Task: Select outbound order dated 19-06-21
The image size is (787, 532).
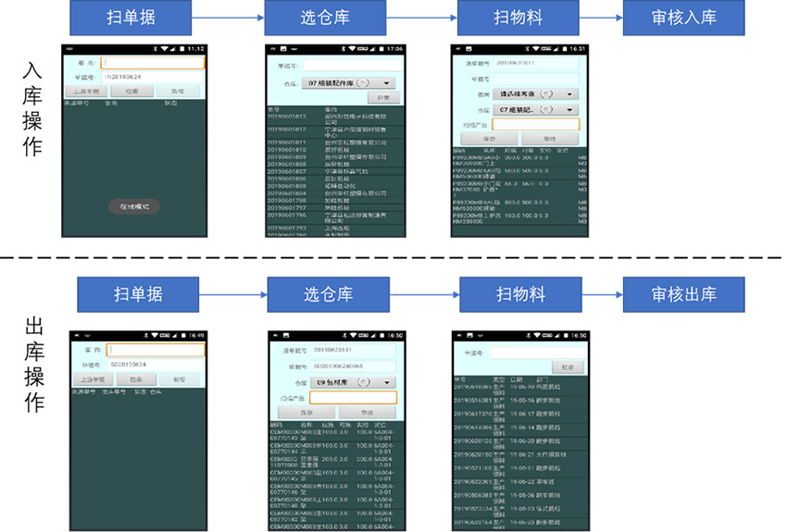Action: point(520,457)
